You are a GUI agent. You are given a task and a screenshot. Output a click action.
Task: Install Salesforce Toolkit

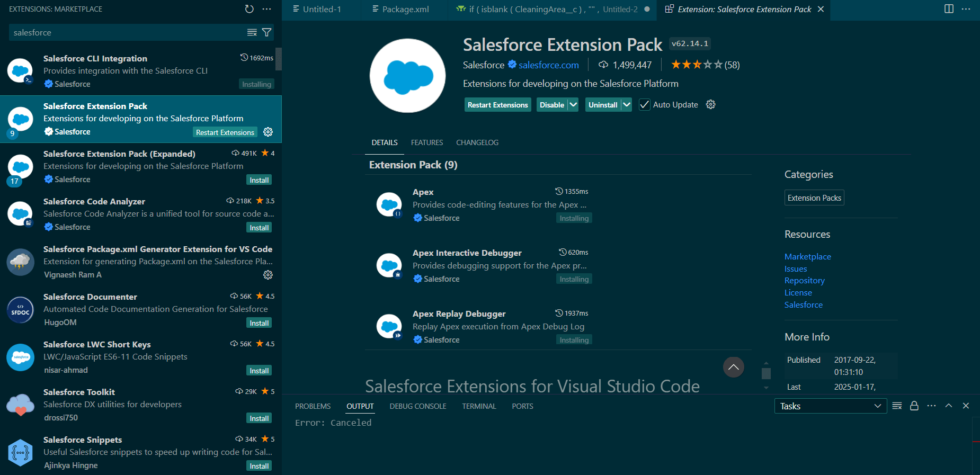pyautogui.click(x=259, y=418)
